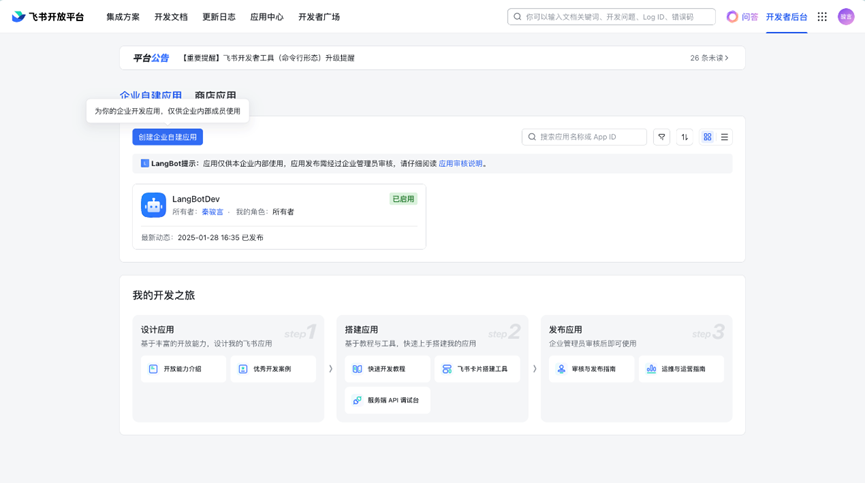The image size is (865, 483).
Task: Open the 开发文档 menu
Action: tap(170, 17)
